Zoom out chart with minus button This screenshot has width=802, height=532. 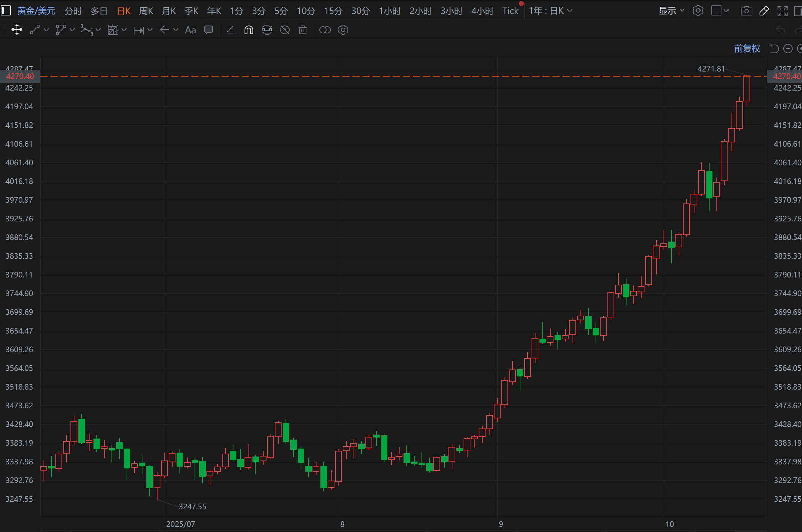[788, 49]
